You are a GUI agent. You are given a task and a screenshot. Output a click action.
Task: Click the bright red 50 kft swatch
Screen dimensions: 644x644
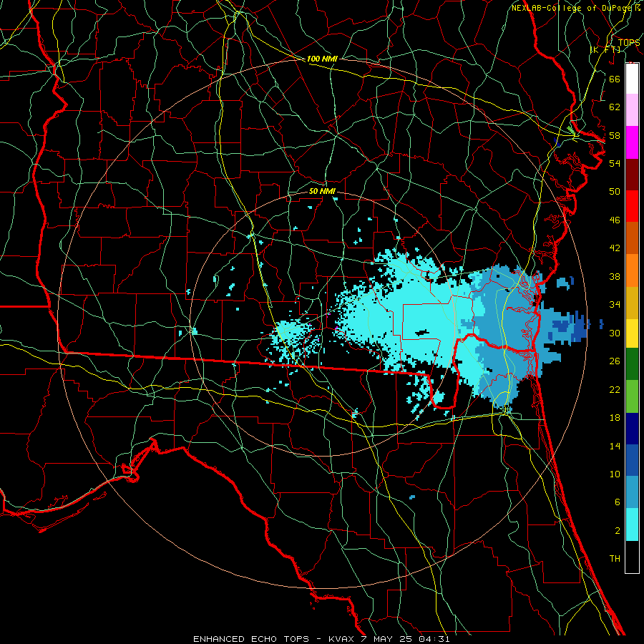(632, 206)
